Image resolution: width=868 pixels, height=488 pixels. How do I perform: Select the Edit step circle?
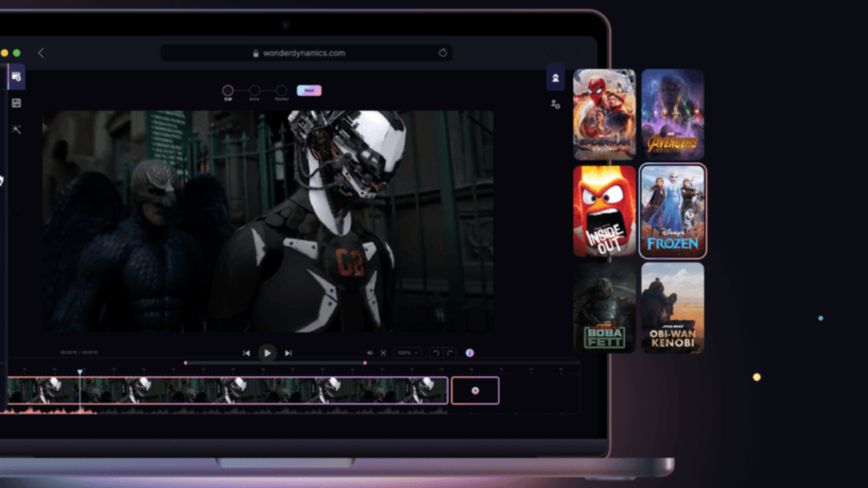(228, 90)
